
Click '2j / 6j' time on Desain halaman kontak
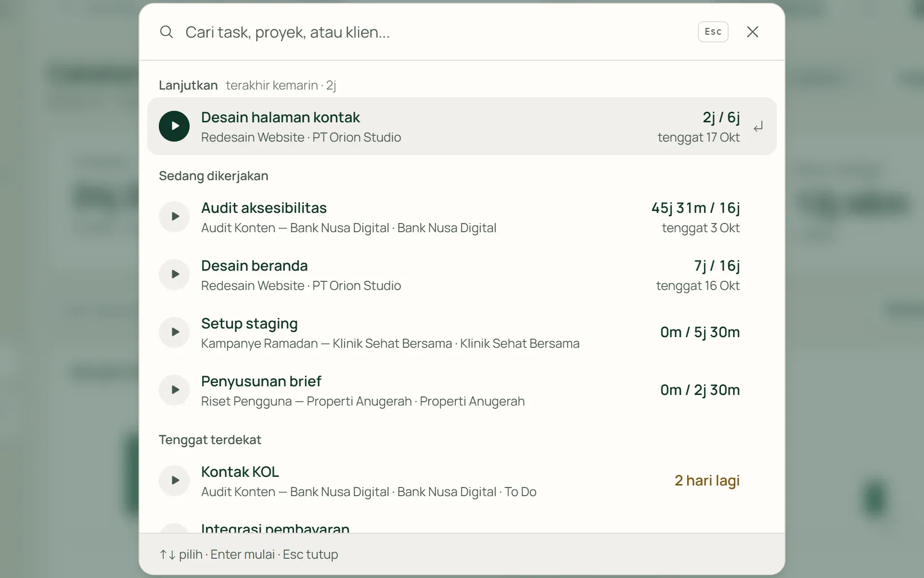tap(721, 117)
